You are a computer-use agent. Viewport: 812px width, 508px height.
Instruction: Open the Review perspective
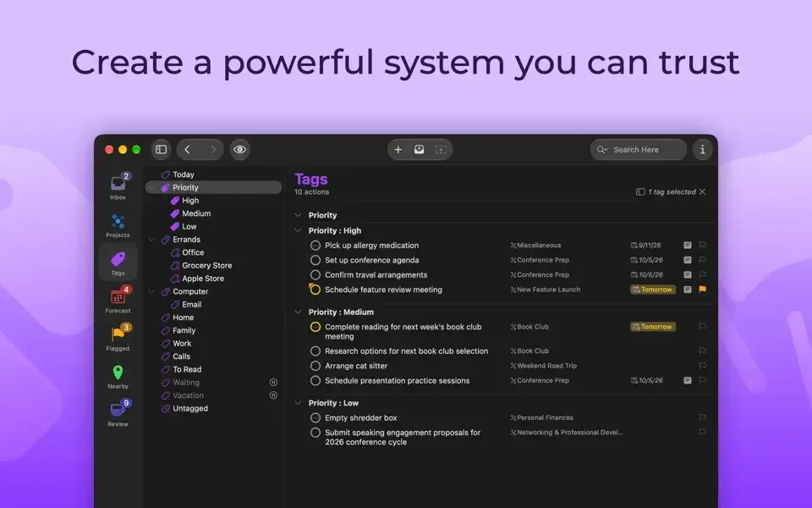(118, 414)
